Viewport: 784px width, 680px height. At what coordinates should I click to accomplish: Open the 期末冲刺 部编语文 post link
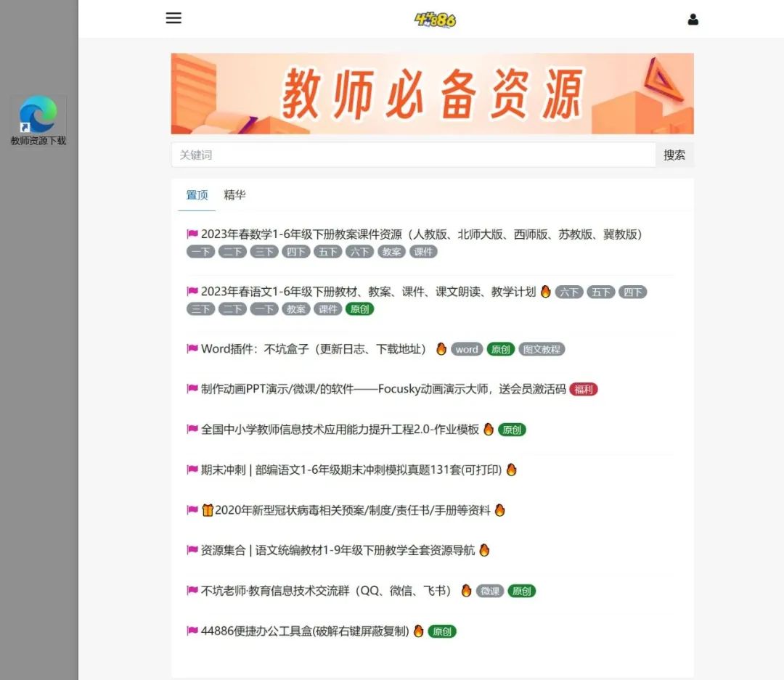(x=348, y=470)
